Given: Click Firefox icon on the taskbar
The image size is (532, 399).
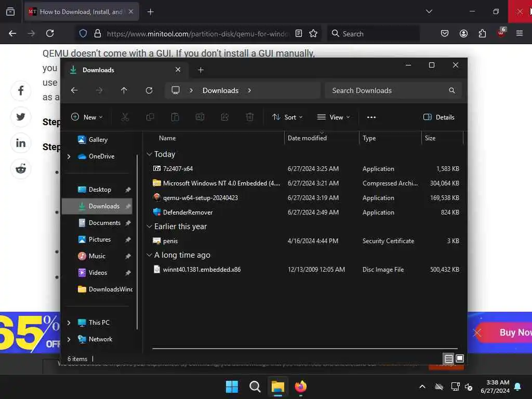Looking at the screenshot, I should coord(301,387).
